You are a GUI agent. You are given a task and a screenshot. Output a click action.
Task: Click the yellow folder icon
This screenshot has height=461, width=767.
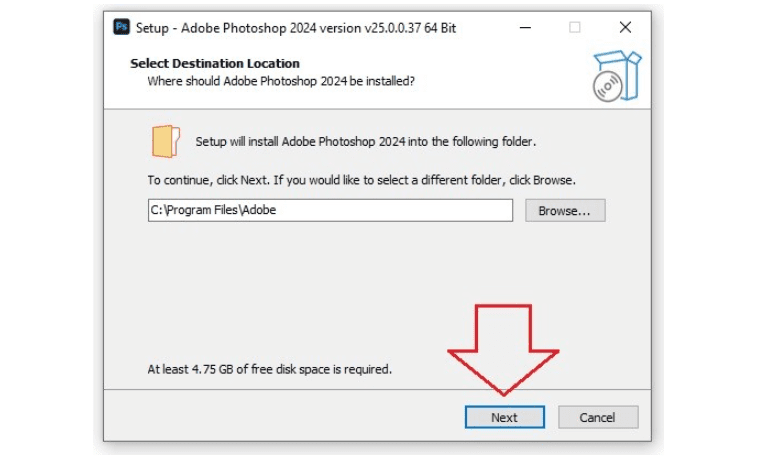click(166, 141)
